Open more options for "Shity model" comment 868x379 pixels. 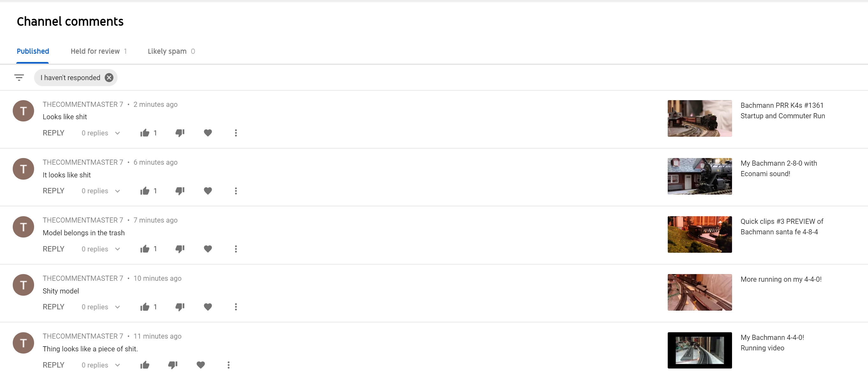pos(236,307)
